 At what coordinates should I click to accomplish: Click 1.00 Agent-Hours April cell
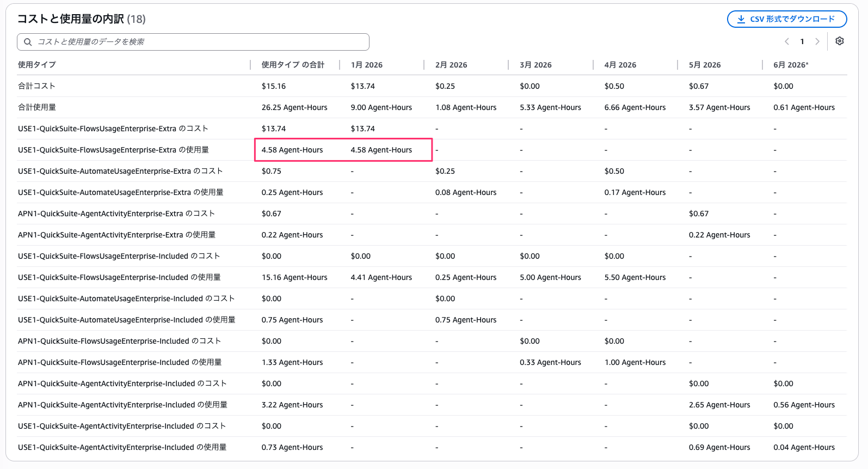click(x=635, y=362)
